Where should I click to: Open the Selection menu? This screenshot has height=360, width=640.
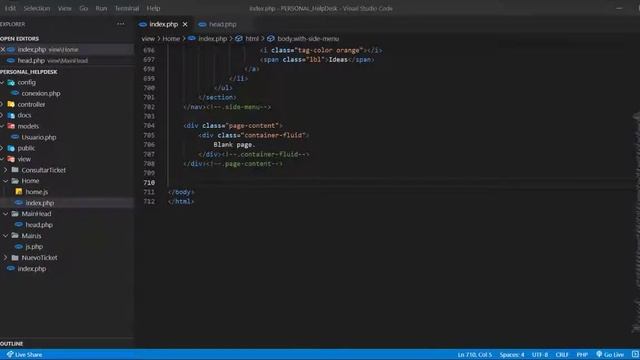(x=37, y=8)
